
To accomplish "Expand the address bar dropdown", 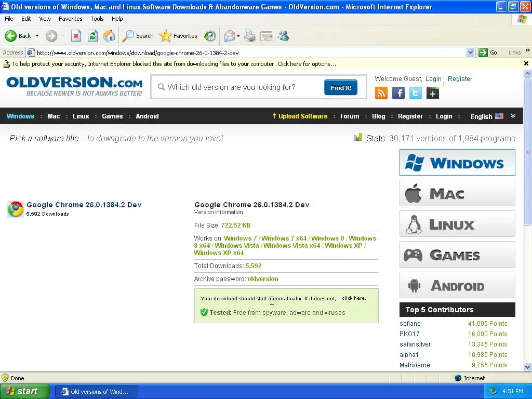I will 470,52.
